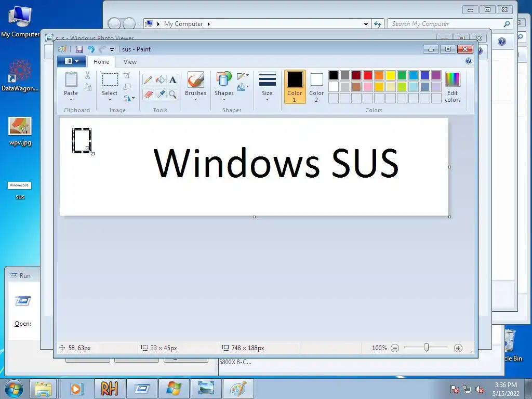Open the shape Fill dropdown
532x399 pixels.
243,87
